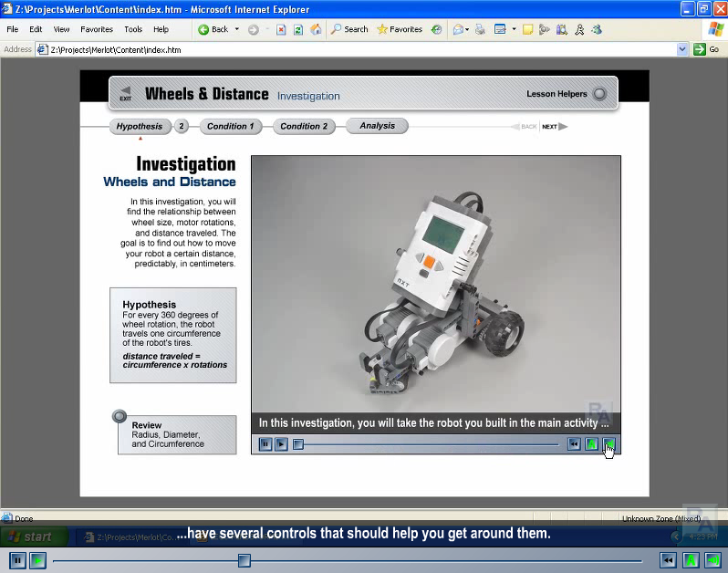The width and height of the screenshot is (728, 573).
Task: Click the Stop page loading icon
Action: tap(281, 30)
